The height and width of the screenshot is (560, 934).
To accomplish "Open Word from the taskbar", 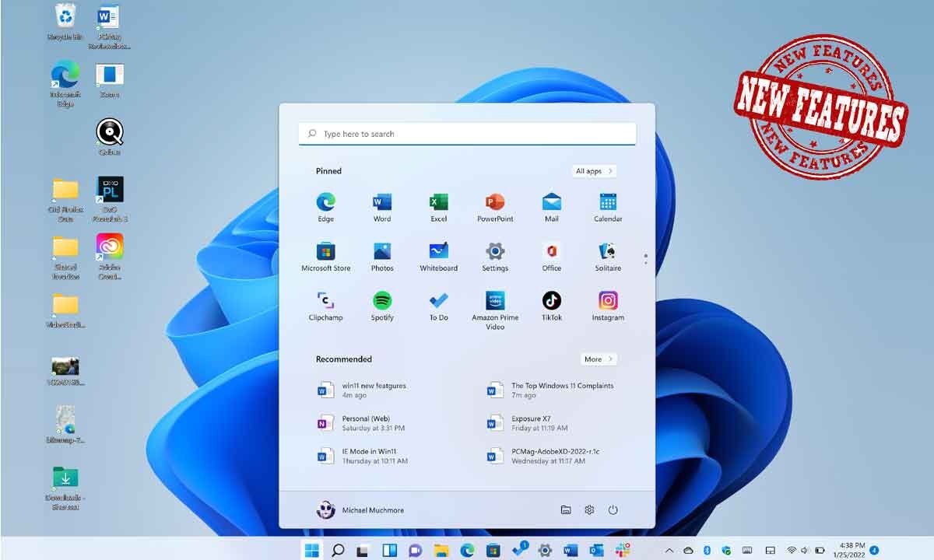I will pos(571,550).
